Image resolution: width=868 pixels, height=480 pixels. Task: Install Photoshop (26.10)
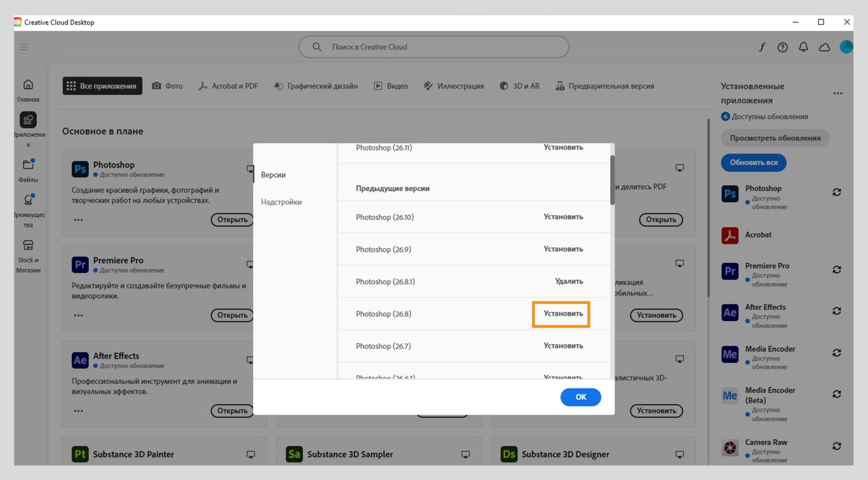563,217
